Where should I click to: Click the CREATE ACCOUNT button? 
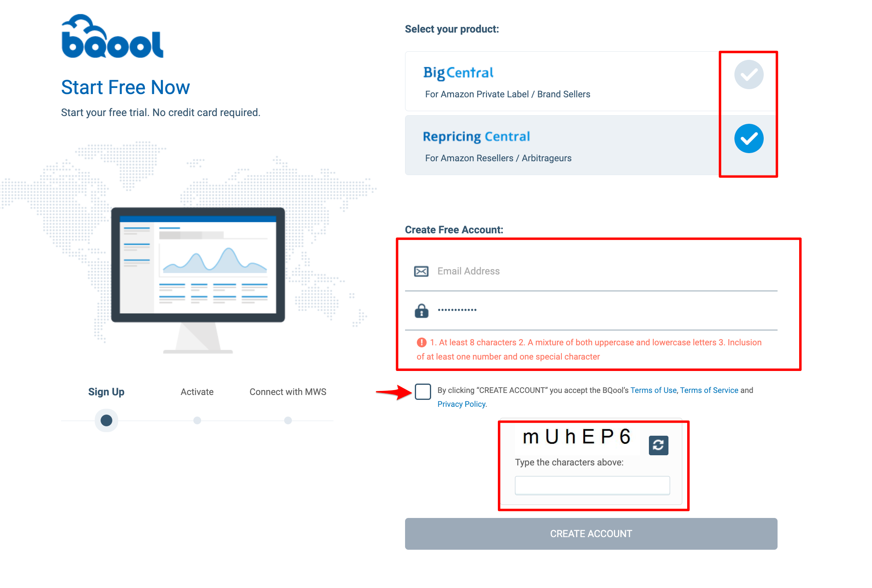[x=591, y=534]
